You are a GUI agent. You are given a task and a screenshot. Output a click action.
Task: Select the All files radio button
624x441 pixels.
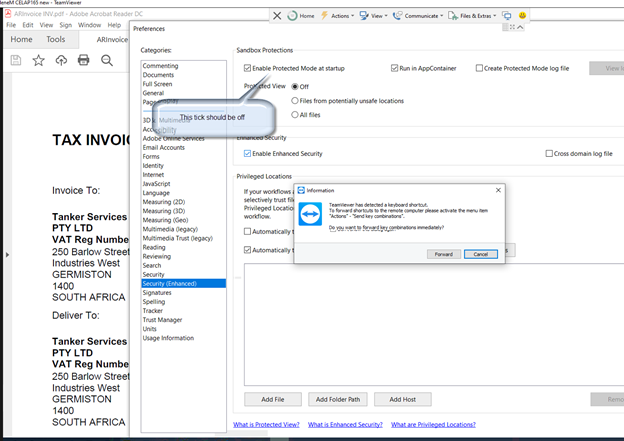point(295,115)
